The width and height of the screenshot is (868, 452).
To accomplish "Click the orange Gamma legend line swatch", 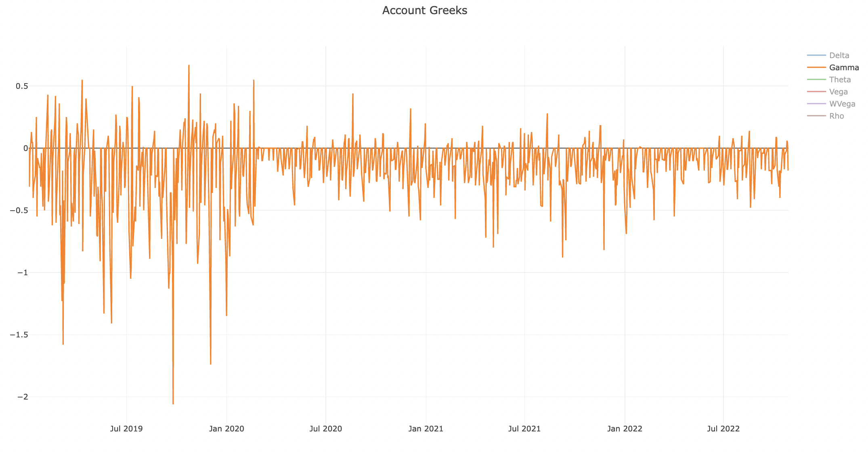I will 816,67.
